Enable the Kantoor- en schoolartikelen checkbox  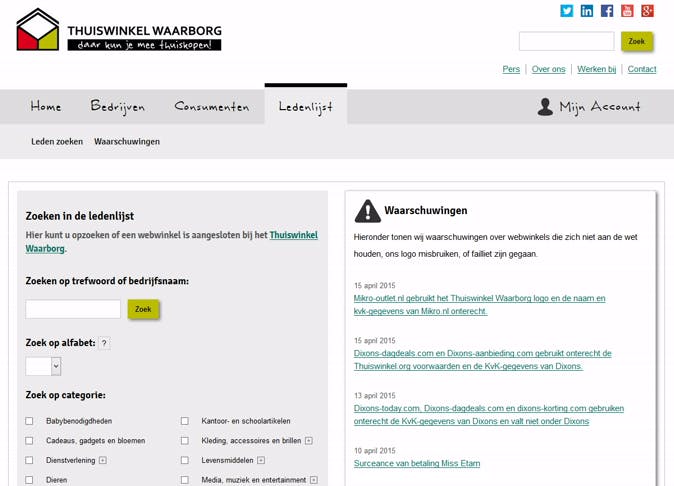tap(184, 421)
